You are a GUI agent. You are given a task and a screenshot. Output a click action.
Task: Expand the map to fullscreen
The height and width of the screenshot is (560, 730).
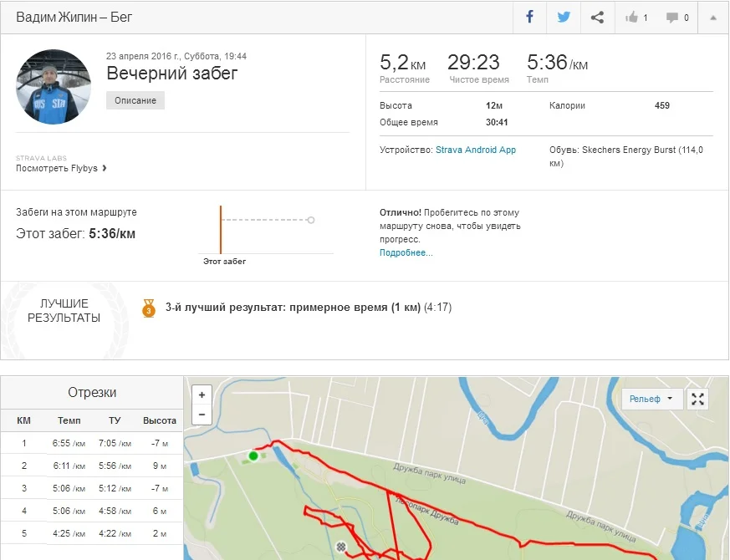(x=697, y=399)
